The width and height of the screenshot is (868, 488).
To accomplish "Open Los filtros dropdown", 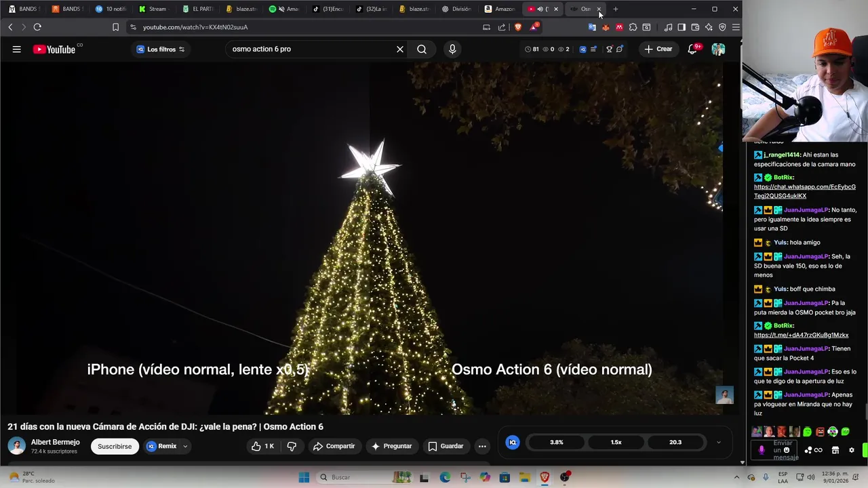I will (x=161, y=49).
